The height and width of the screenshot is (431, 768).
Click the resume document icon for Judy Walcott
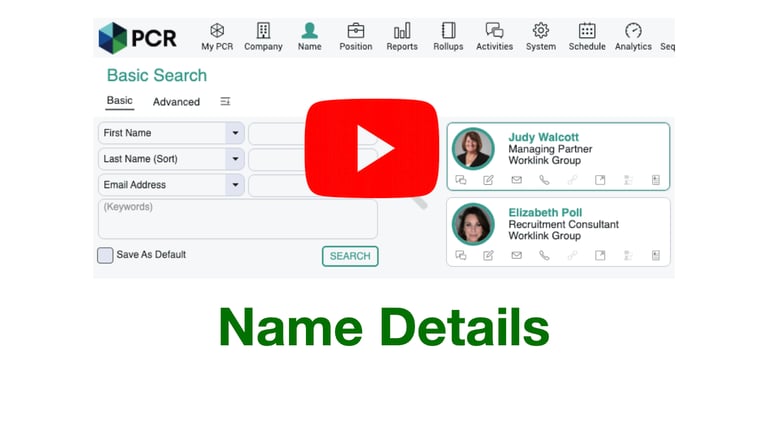pyautogui.click(x=656, y=180)
